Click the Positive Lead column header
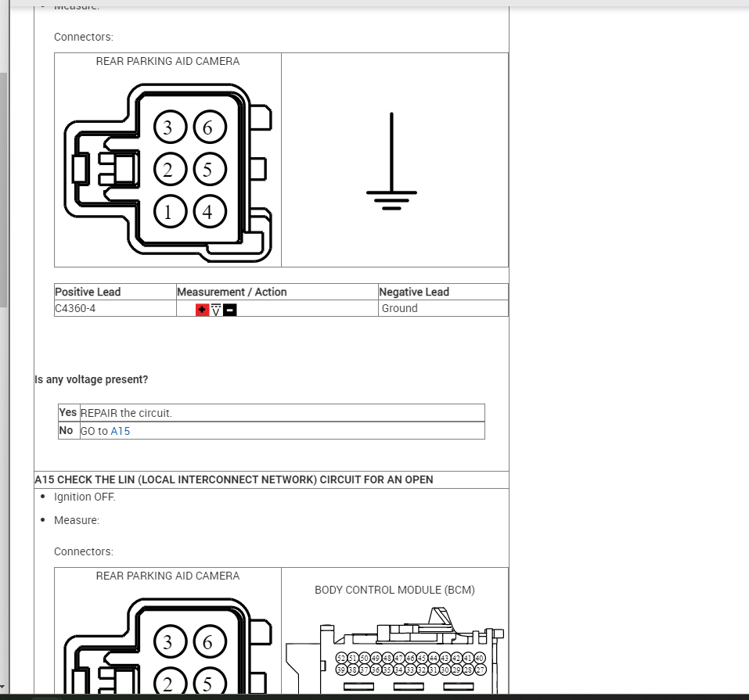This screenshot has width=749, height=700. [x=115, y=292]
